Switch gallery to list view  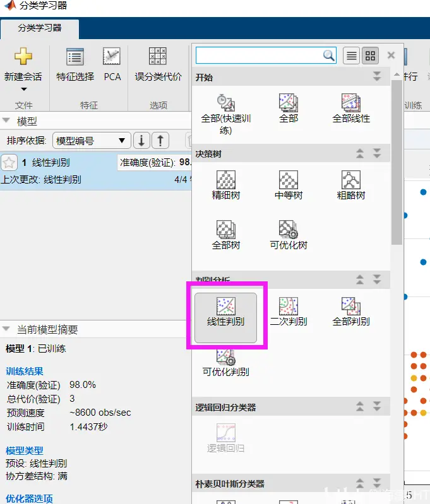point(351,56)
